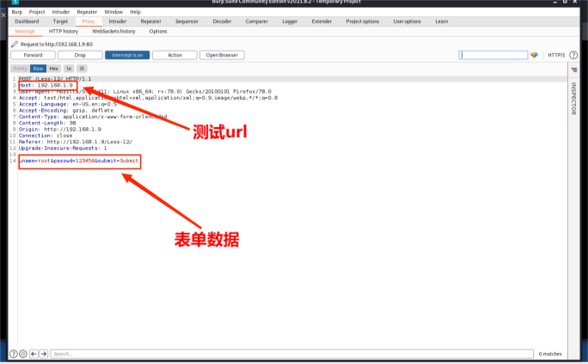Screen dimensions: 588x364
Task: Toggle Intercept is on button
Action: [x=127, y=55]
